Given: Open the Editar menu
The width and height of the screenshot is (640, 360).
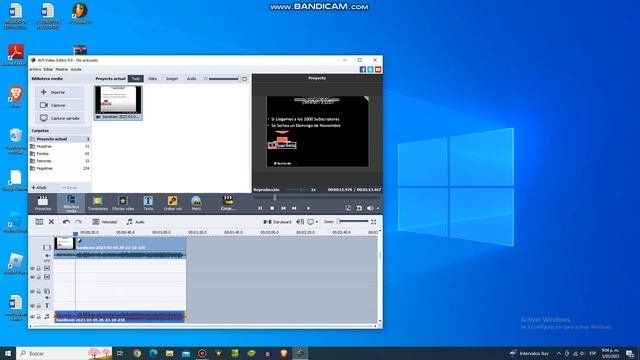Looking at the screenshot, I should point(48,69).
